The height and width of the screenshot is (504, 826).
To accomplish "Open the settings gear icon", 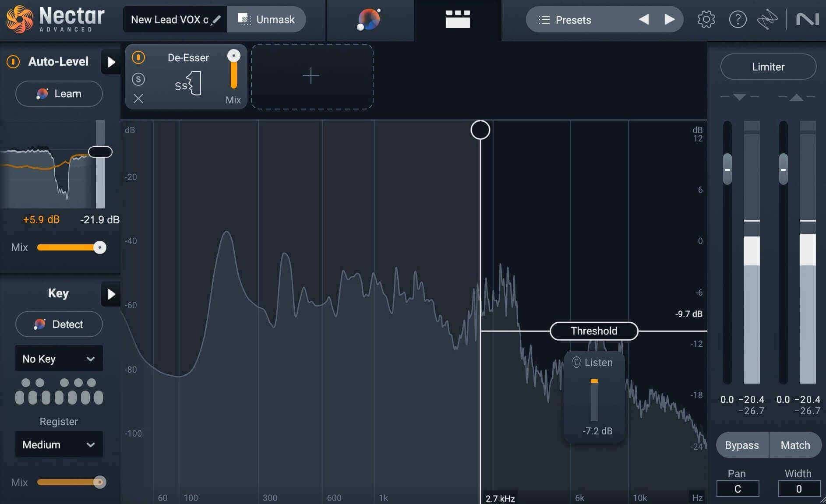I will (706, 19).
